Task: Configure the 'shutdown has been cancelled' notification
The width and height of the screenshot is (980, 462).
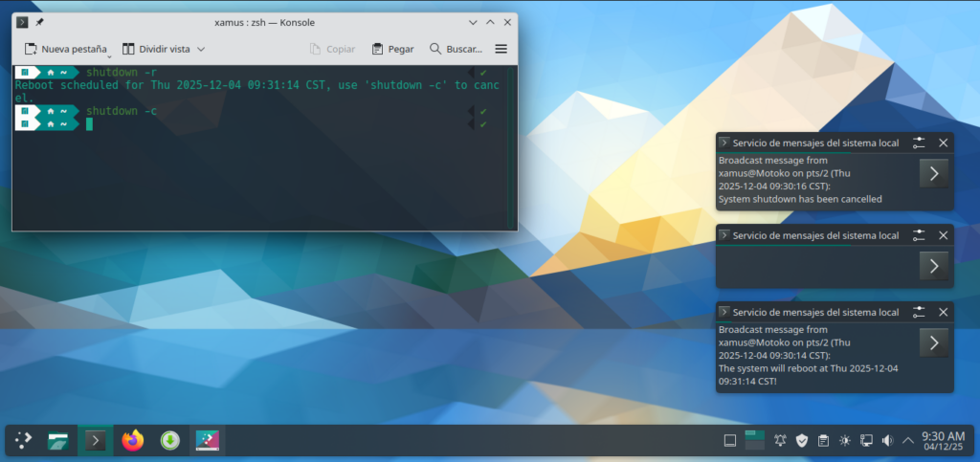Action: pos(918,143)
